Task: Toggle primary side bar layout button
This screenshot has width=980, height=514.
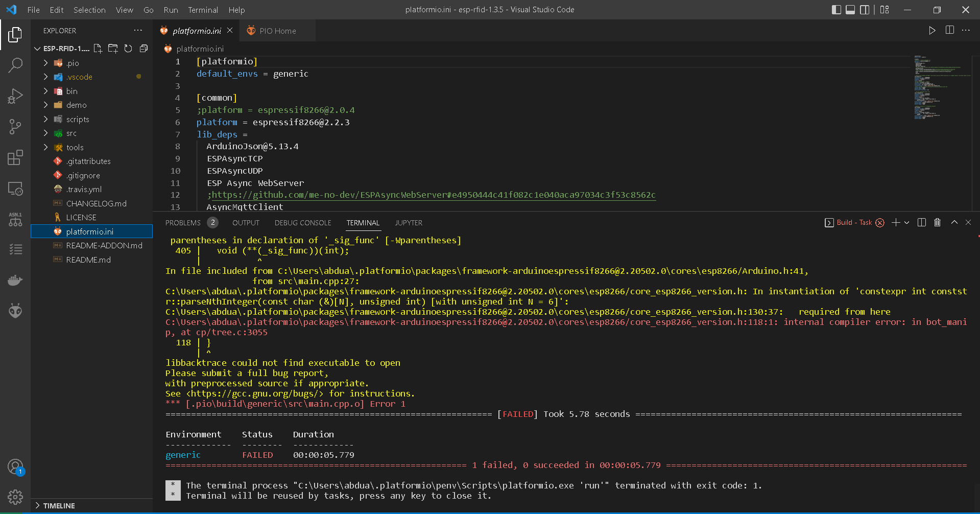Action: pos(836,10)
